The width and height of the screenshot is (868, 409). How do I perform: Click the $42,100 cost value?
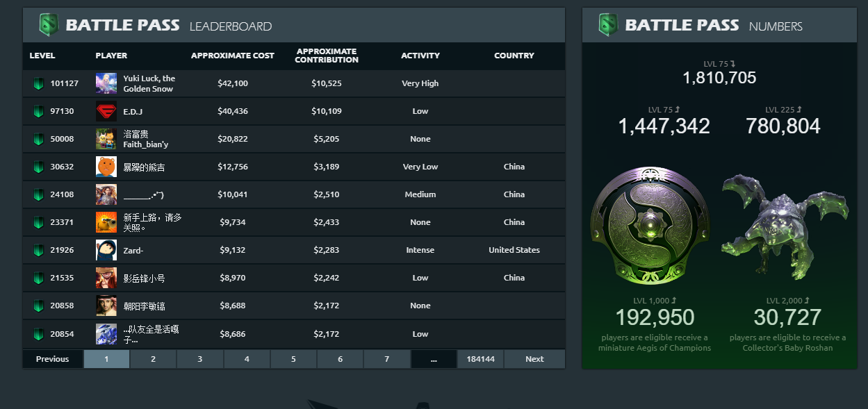click(x=233, y=83)
